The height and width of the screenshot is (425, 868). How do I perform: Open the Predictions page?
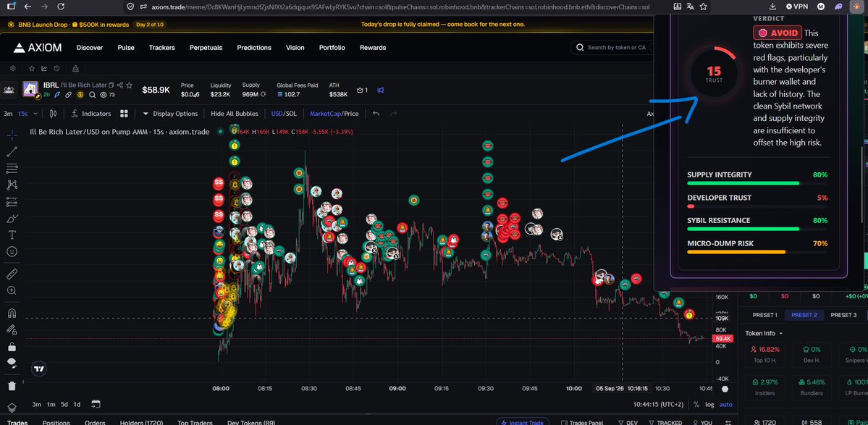coord(254,48)
